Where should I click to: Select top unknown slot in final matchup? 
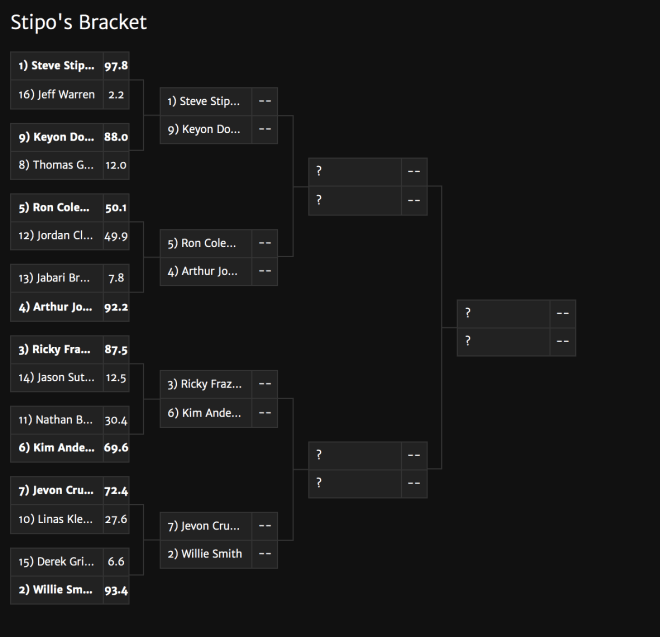(x=516, y=314)
